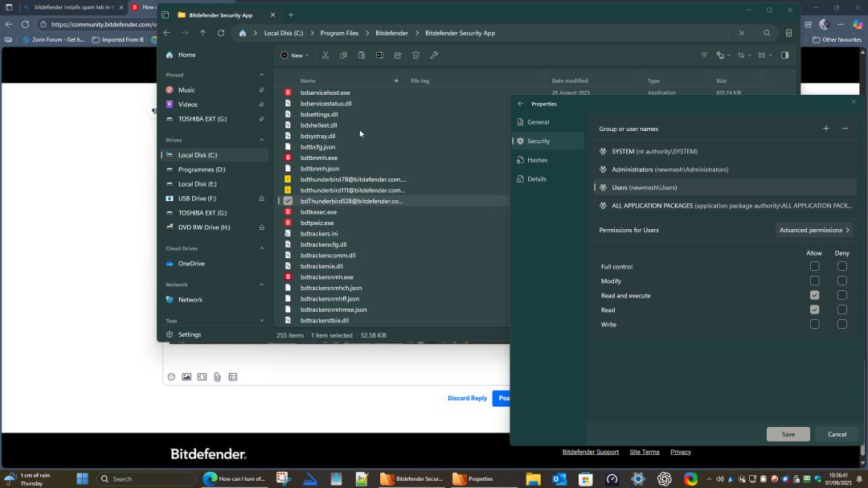Show hidden system tray icons
The height and width of the screenshot is (488, 868).
(x=709, y=479)
